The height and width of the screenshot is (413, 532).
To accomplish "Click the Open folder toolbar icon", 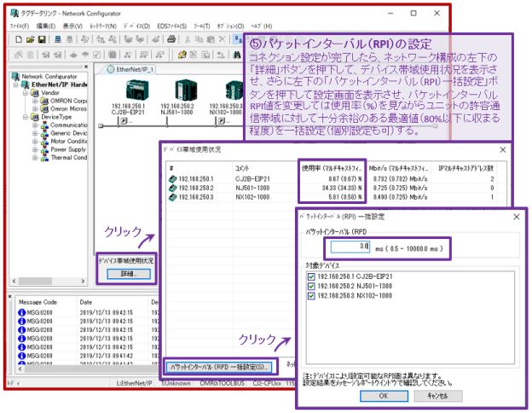I will (30, 39).
